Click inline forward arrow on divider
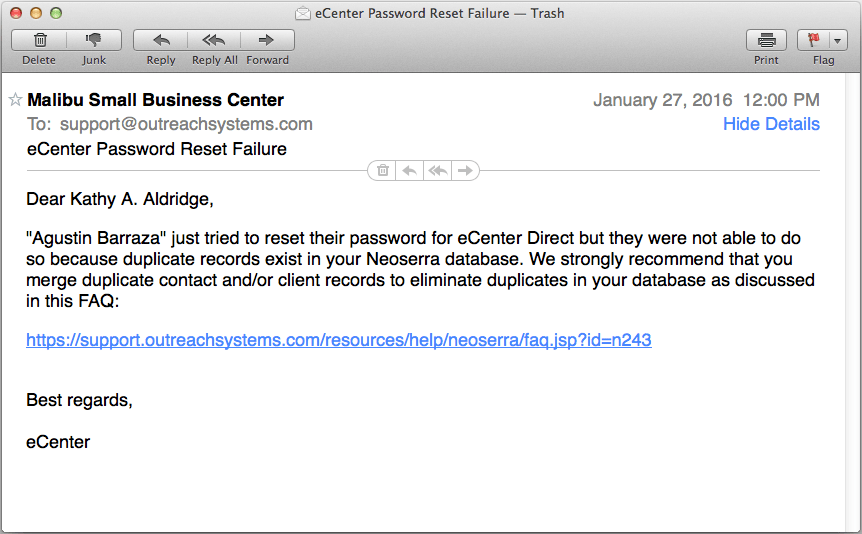Image resolution: width=862 pixels, height=534 pixels. [465, 170]
